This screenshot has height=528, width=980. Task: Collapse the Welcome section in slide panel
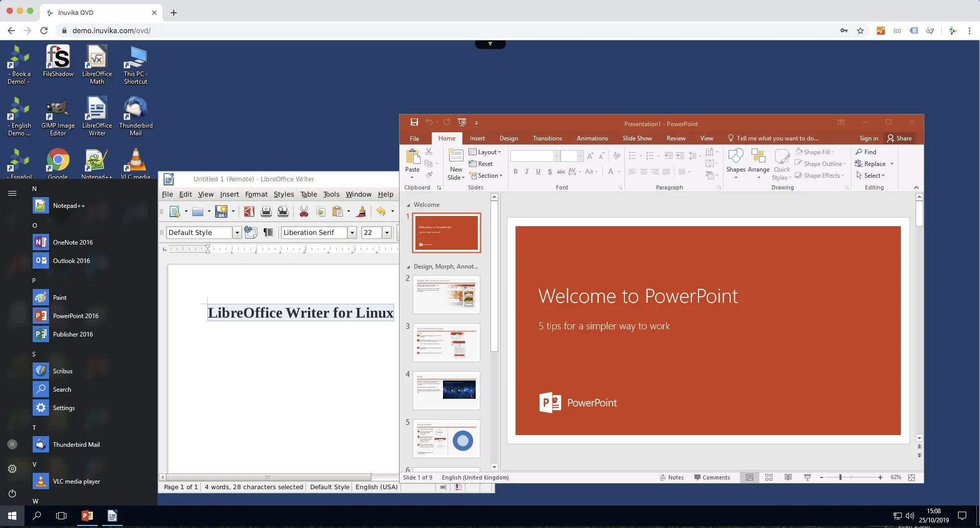408,205
